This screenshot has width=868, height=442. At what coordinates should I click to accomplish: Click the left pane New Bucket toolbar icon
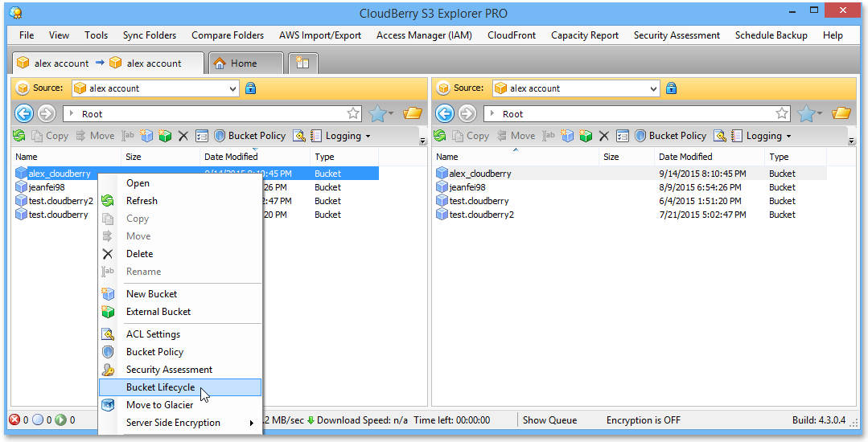coord(146,136)
